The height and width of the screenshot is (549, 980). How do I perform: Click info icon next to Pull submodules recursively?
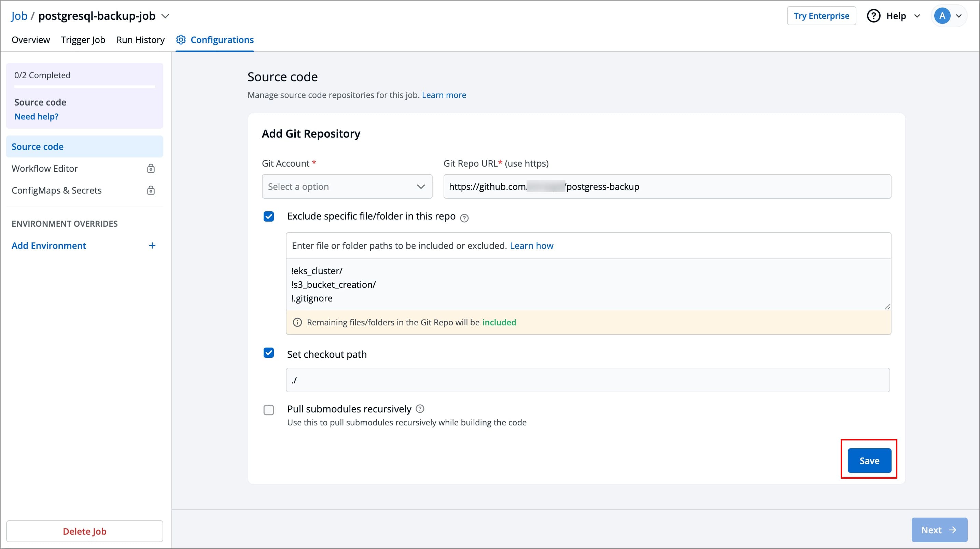coord(420,409)
